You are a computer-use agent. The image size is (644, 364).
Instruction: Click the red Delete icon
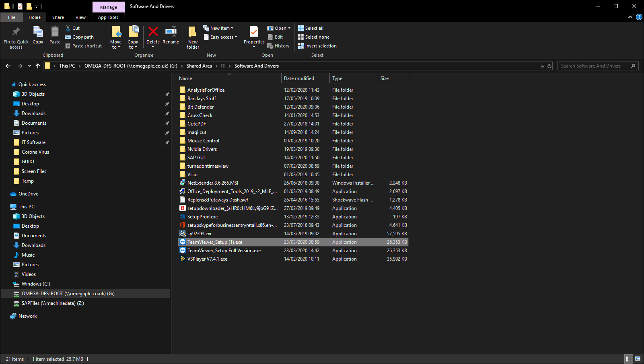(x=153, y=32)
